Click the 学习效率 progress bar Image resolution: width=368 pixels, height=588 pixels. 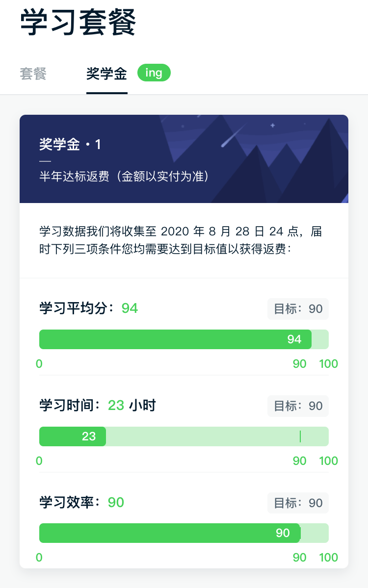(184, 533)
